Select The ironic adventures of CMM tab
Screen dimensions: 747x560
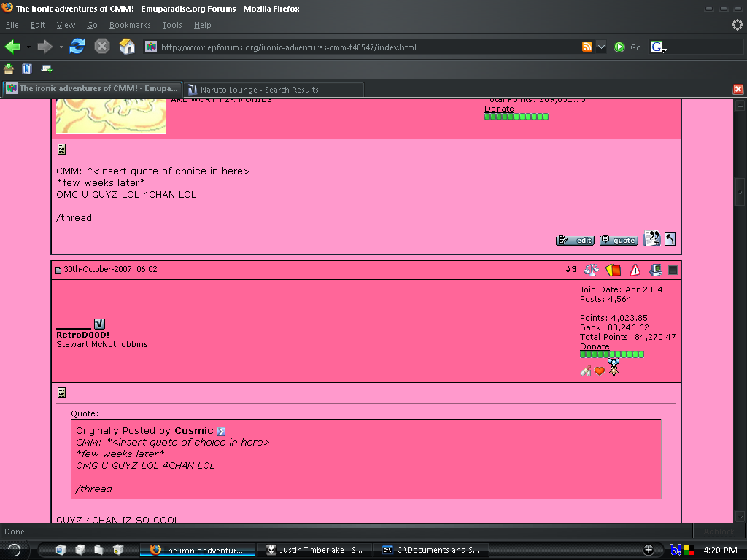click(x=93, y=88)
